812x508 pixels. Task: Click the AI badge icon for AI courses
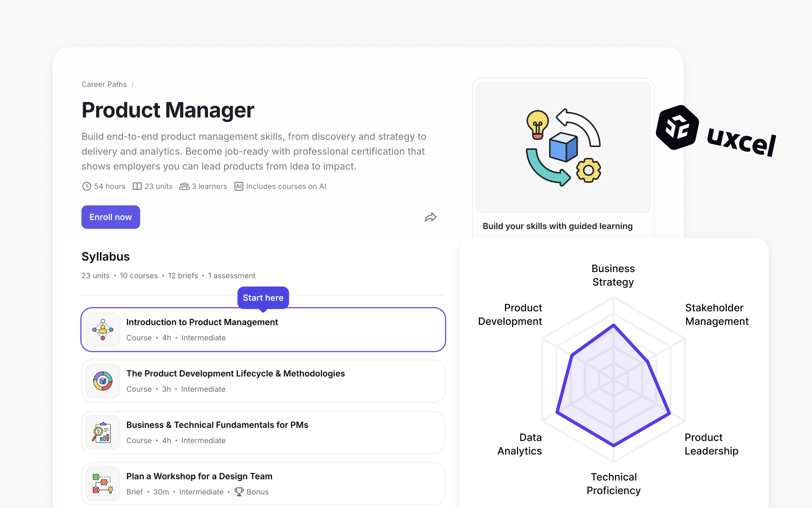pos(239,186)
